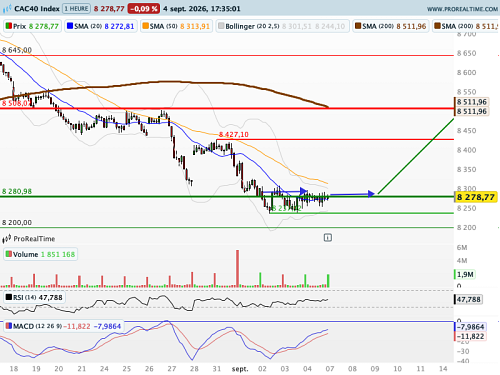Click the red Prix color square
500x375 pixels.
click(x=9, y=26)
